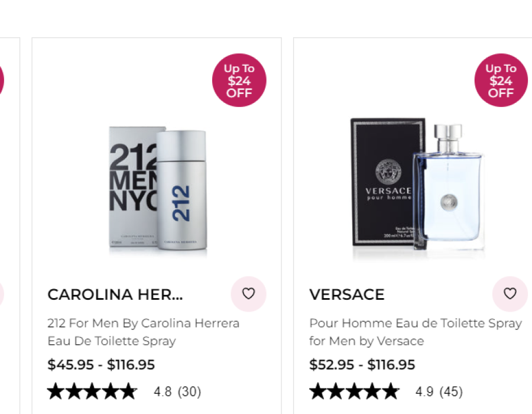This screenshot has height=414, width=532.
Task: Open the VERSACE brand heading
Action: click(347, 295)
